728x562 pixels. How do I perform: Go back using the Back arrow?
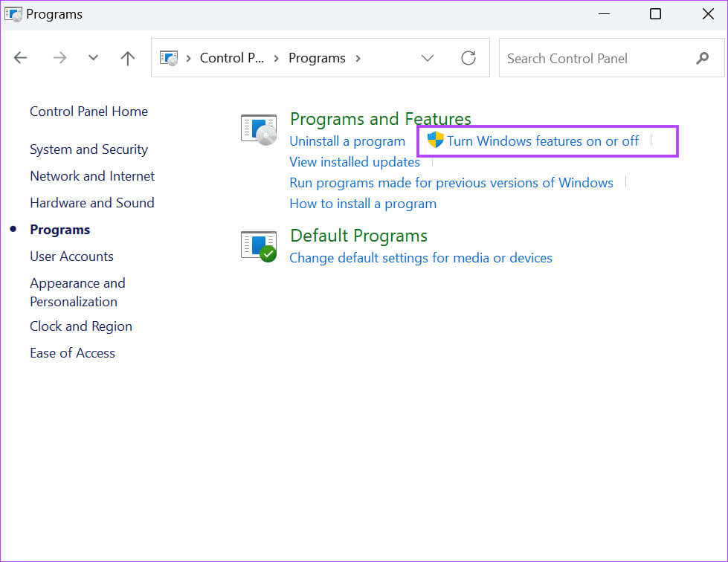20,58
